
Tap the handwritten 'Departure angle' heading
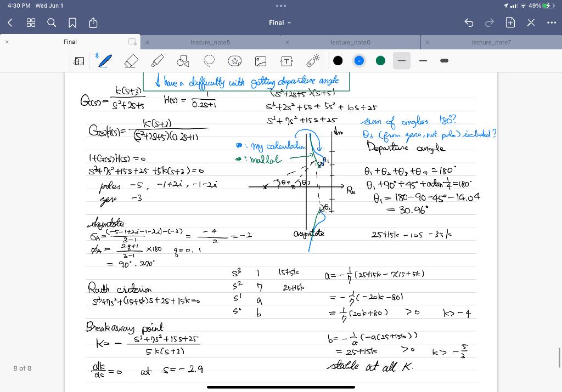coord(406,147)
